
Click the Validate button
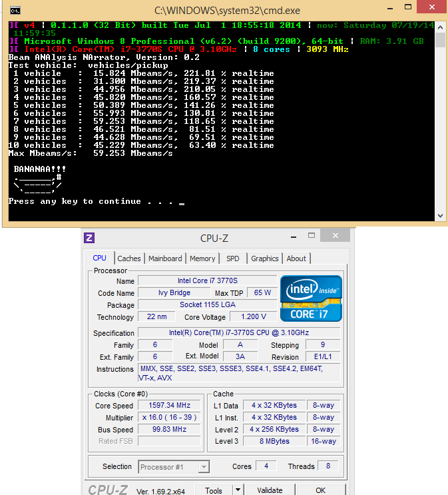pos(270,490)
